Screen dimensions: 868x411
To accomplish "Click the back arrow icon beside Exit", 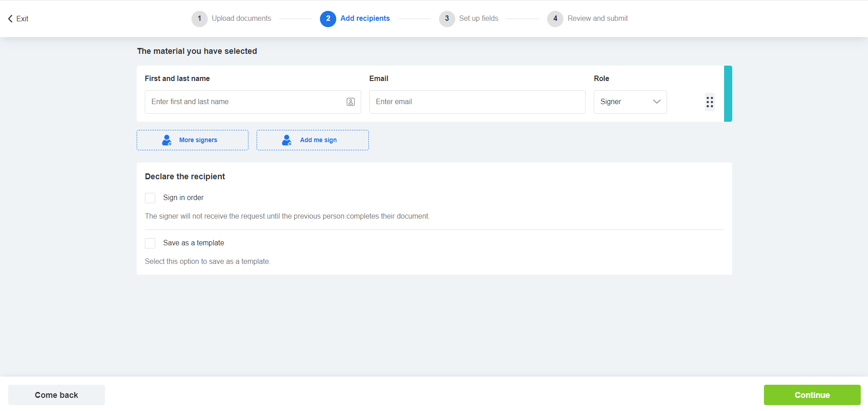I will click(10, 19).
